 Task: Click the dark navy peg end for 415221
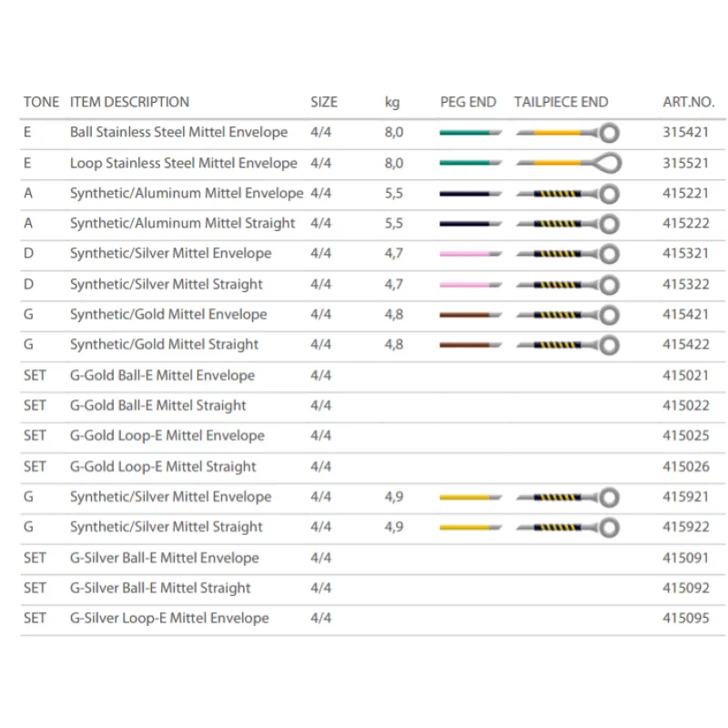(469, 194)
